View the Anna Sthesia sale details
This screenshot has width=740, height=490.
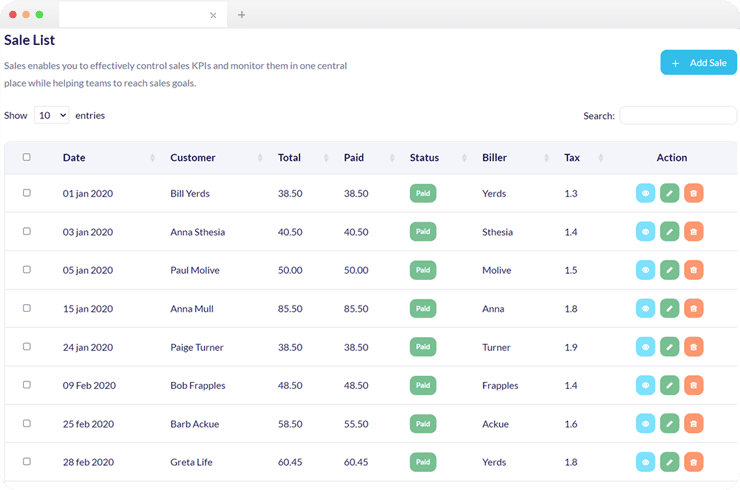pyautogui.click(x=645, y=232)
